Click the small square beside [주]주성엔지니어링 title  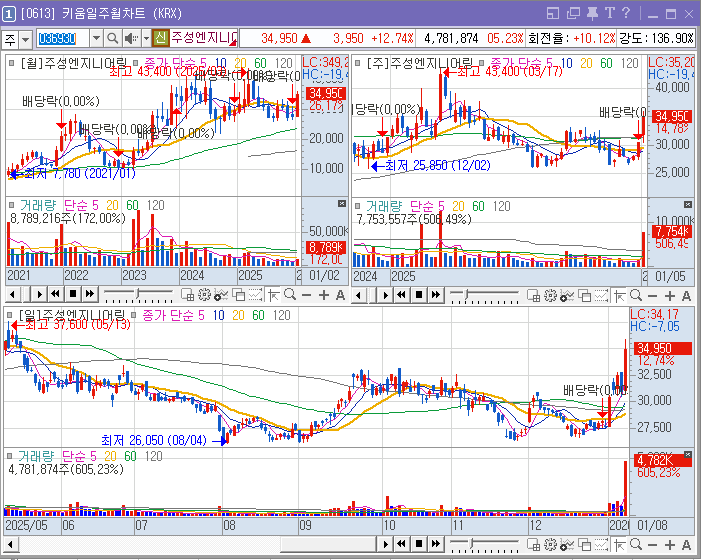click(x=358, y=63)
